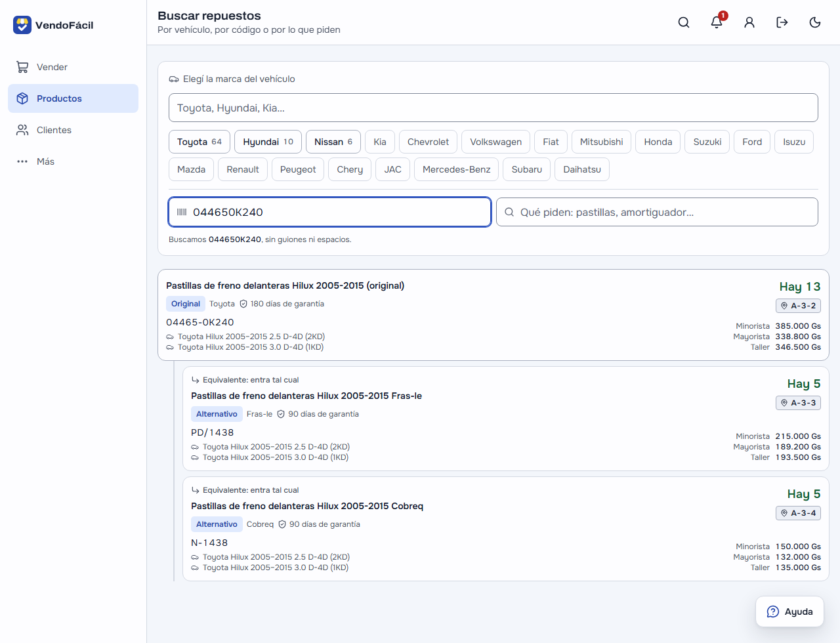Filter by Mercedes-Benz brand
Image resolution: width=840 pixels, height=643 pixels.
pos(457,169)
